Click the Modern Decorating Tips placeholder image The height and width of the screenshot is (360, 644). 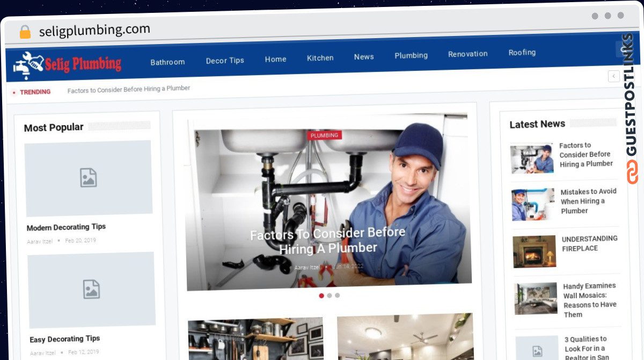[x=89, y=178]
